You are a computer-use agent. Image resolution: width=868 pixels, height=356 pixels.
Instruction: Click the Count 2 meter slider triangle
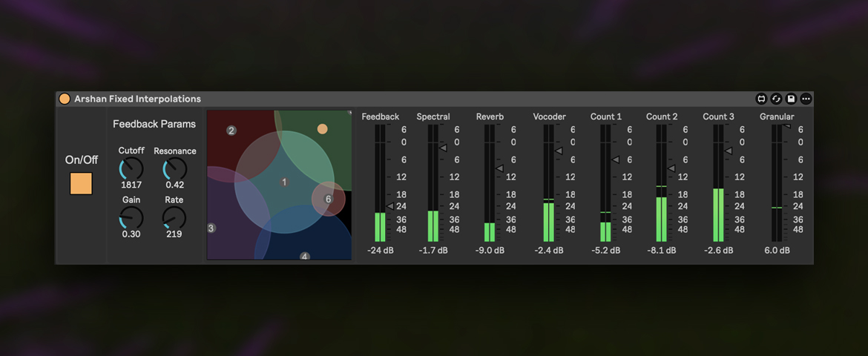(x=671, y=168)
